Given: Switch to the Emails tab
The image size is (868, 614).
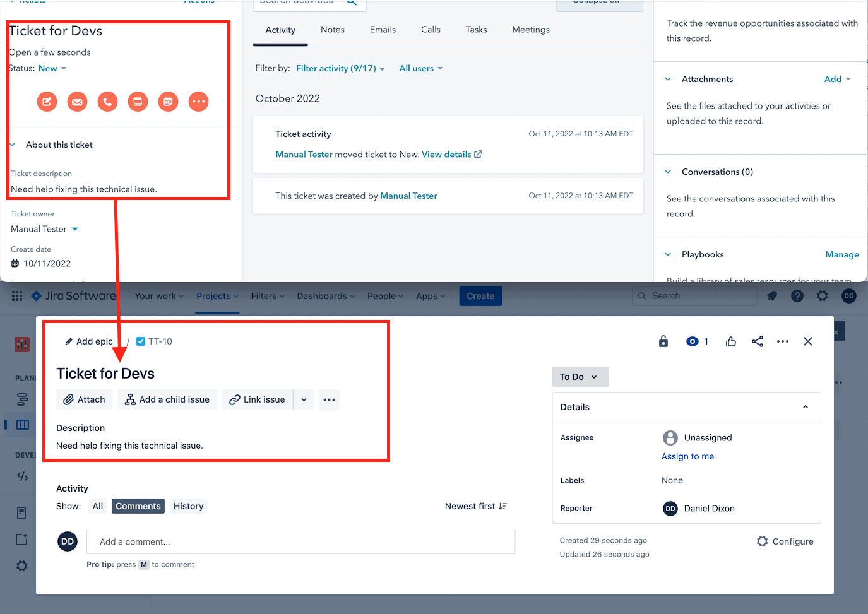Looking at the screenshot, I should 382,29.
